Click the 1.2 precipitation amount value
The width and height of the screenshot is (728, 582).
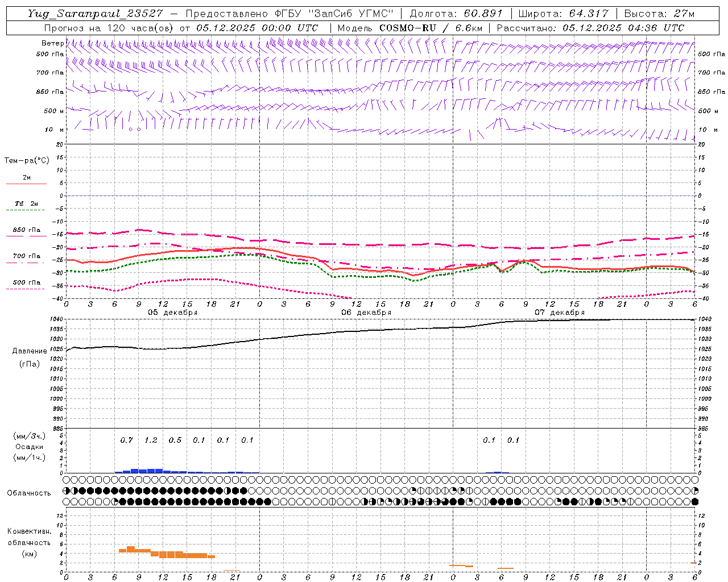(151, 440)
